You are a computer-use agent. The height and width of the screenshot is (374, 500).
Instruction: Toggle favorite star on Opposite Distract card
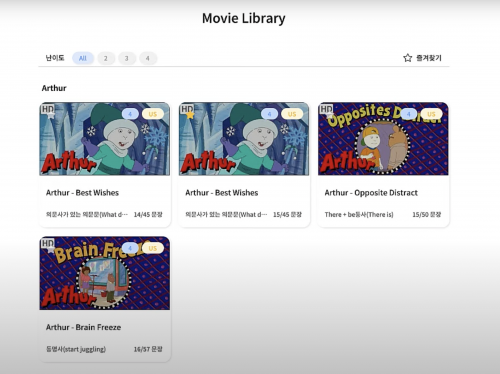tap(329, 116)
